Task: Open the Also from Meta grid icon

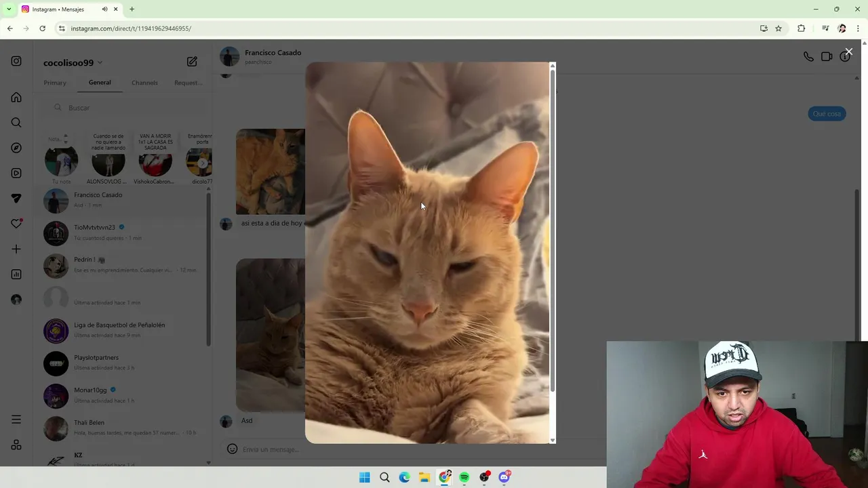Action: (x=16, y=445)
